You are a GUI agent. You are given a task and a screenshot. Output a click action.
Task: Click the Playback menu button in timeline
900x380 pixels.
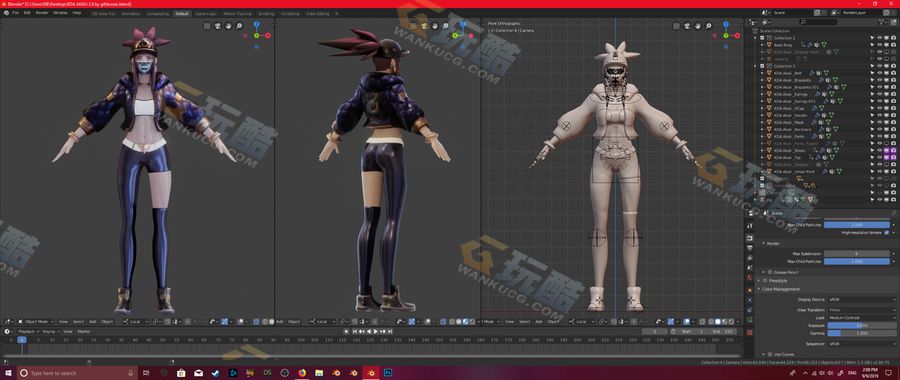pyautogui.click(x=27, y=331)
